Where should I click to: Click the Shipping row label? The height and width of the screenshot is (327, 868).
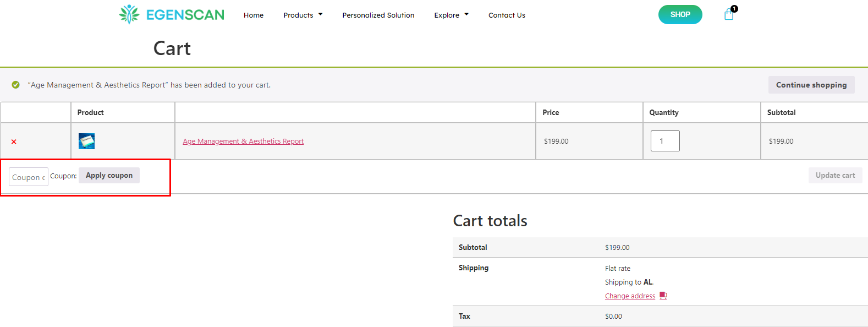[x=474, y=268]
